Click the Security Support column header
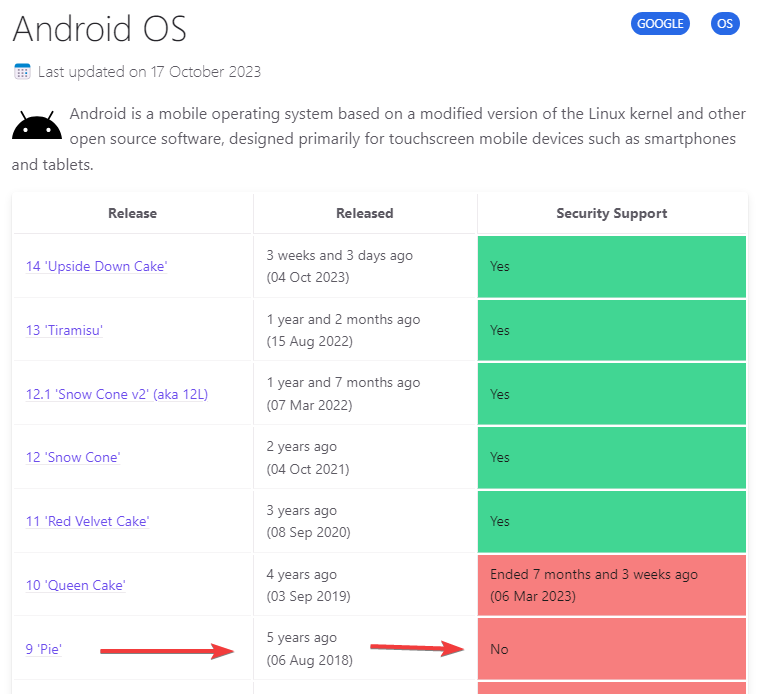The width and height of the screenshot is (771, 694). (612, 213)
